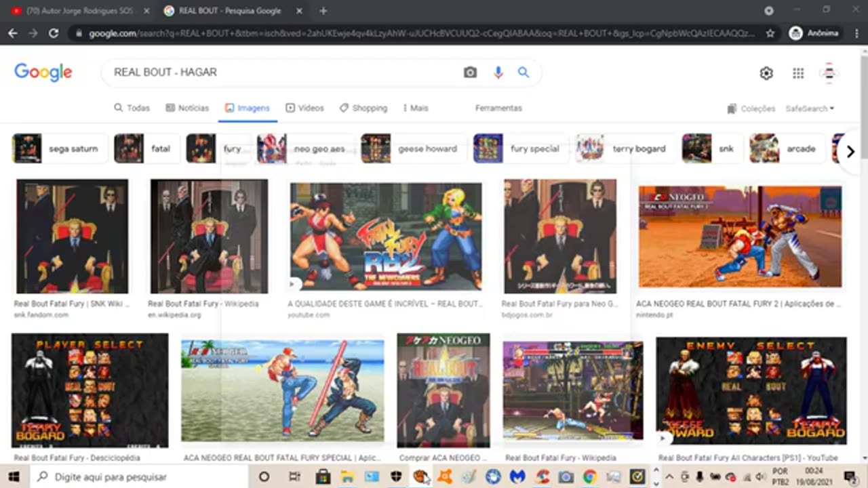Open the Google apps grid
868x488 pixels.
(x=798, y=73)
